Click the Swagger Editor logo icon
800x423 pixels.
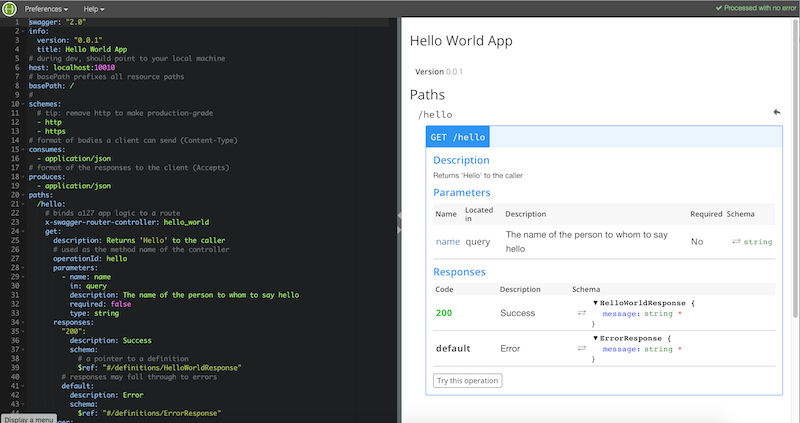click(9, 9)
